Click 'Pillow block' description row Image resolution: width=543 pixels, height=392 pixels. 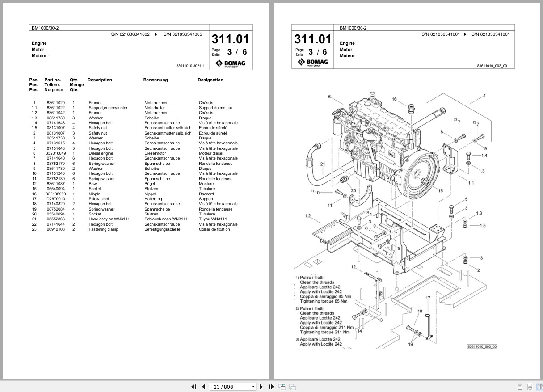[x=99, y=199]
